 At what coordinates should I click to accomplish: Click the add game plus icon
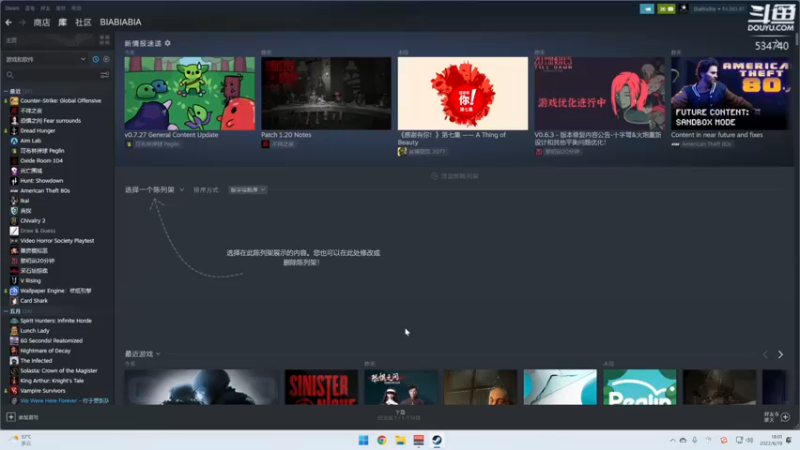coord(11,417)
